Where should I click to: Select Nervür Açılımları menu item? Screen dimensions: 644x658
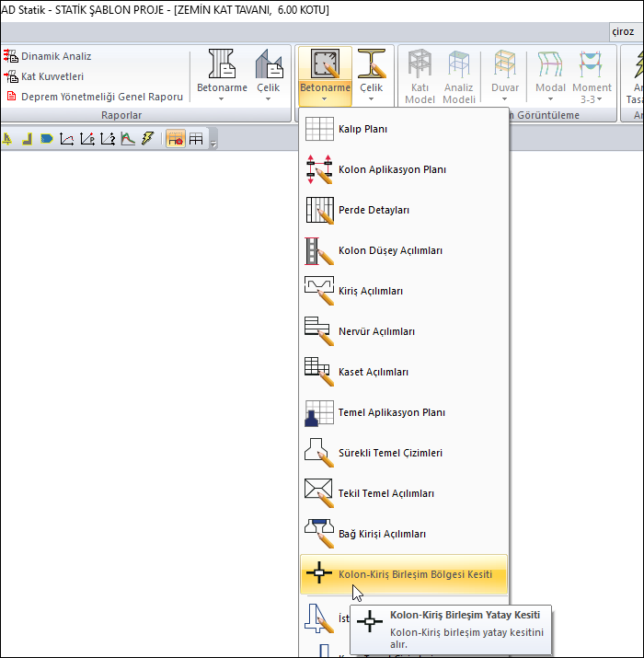404,331
